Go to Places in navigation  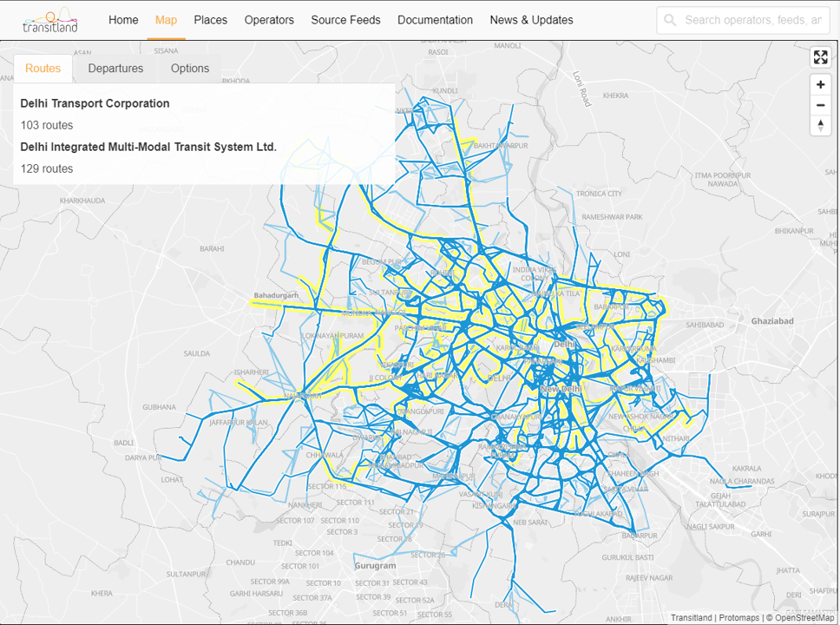pos(211,20)
